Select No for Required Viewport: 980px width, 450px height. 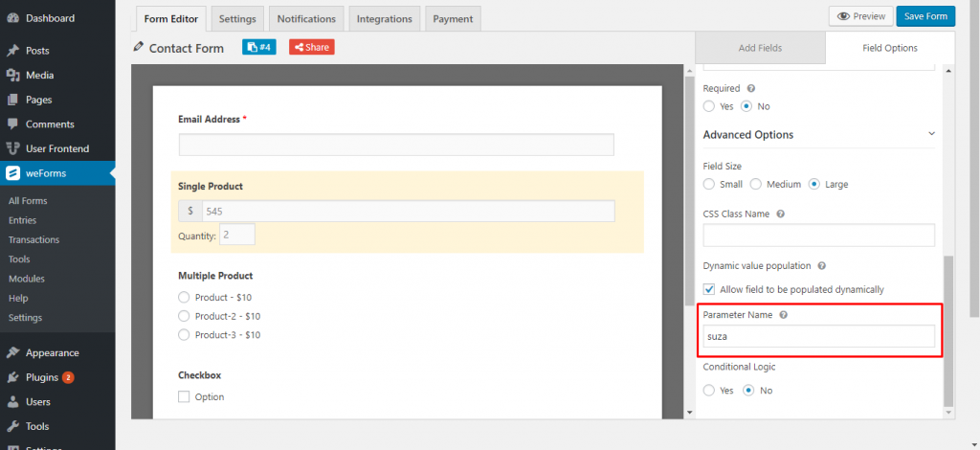tap(746, 106)
